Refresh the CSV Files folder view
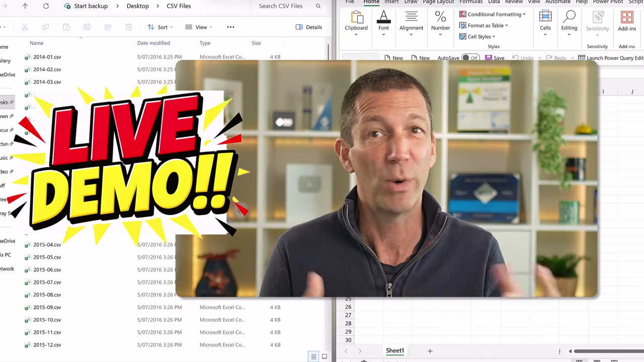 (x=46, y=6)
